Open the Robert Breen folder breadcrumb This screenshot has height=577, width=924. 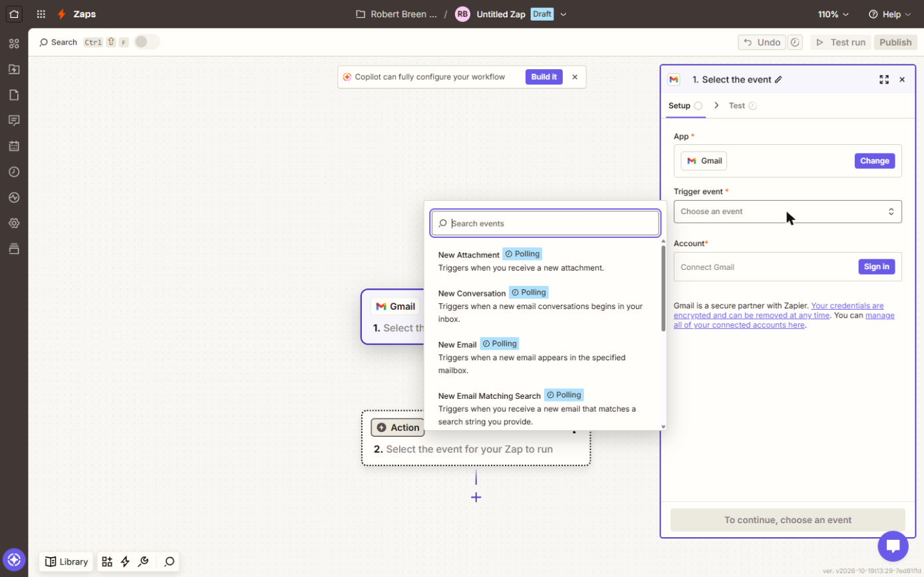[396, 14]
